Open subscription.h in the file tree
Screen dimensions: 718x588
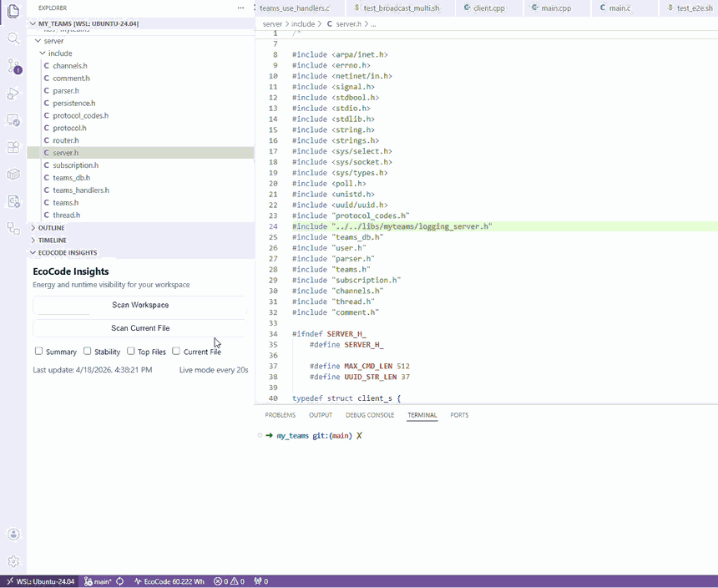140,165
